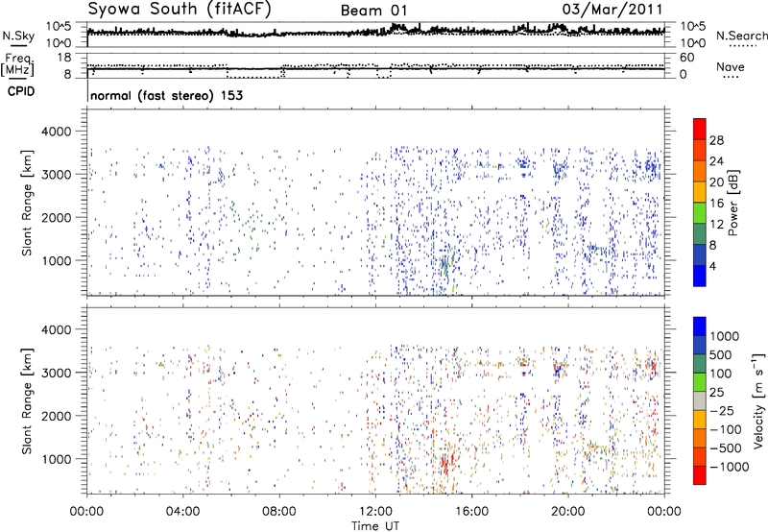Screen dimensions: 768x532
Task: Click the 'Velocity [m s-1]' color bar label
Action: (x=758, y=400)
